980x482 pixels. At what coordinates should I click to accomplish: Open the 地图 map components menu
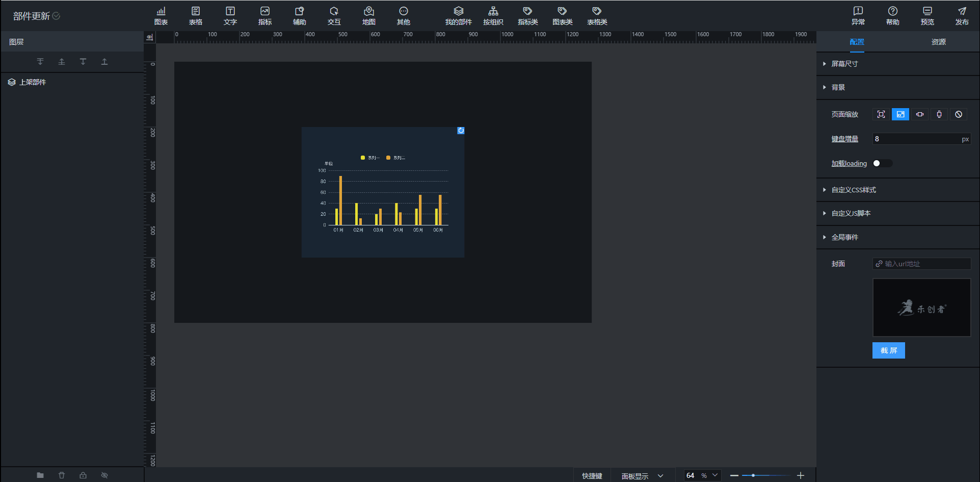click(x=368, y=16)
